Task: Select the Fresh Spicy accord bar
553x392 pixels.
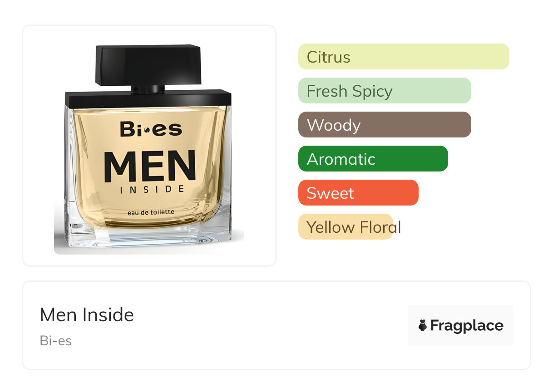Action: point(385,91)
